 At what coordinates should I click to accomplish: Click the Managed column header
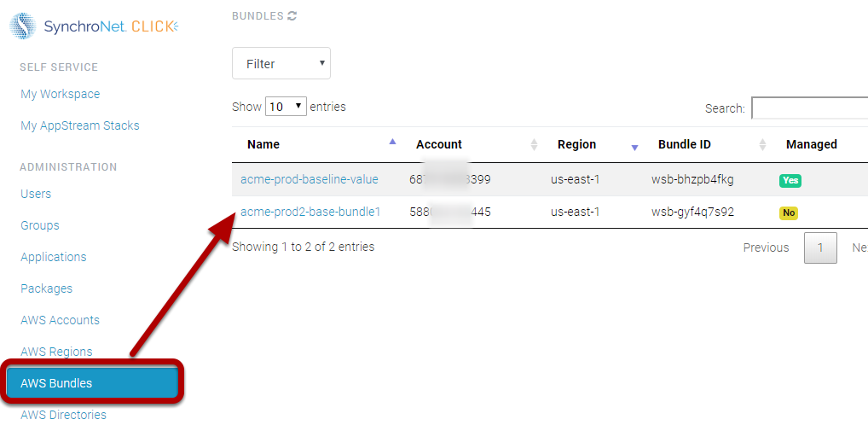click(812, 144)
